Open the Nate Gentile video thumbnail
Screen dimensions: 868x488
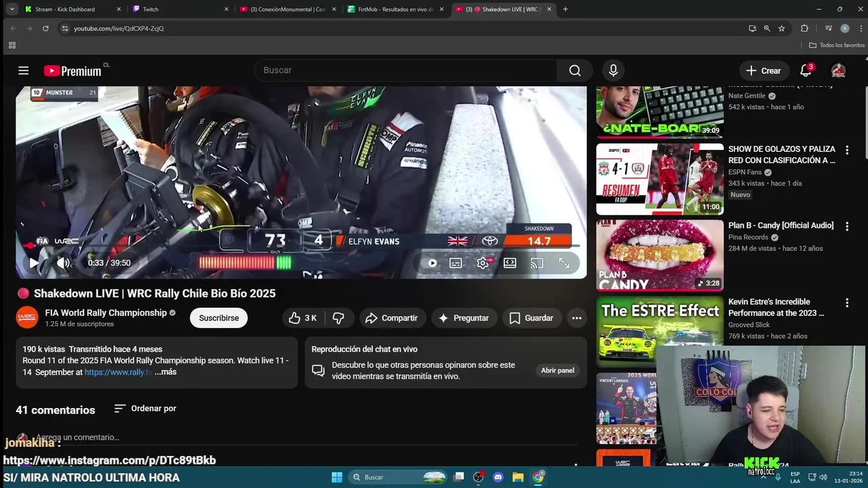tap(660, 112)
